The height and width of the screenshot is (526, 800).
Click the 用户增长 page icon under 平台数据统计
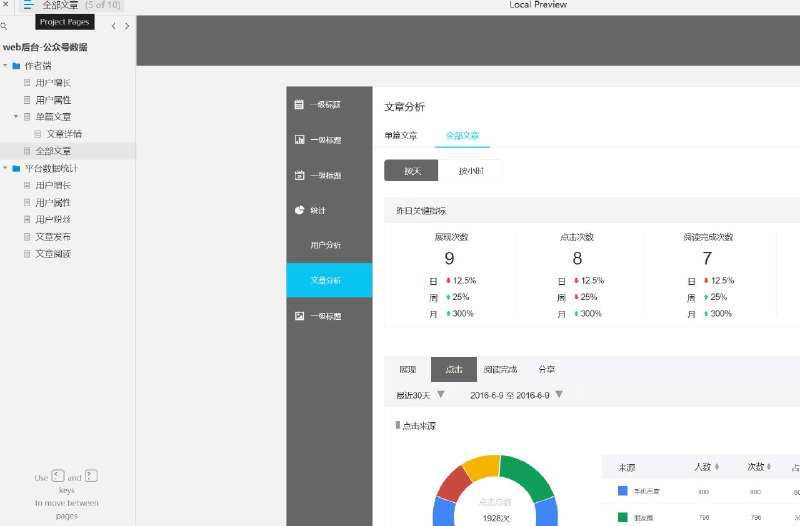[x=27, y=185]
